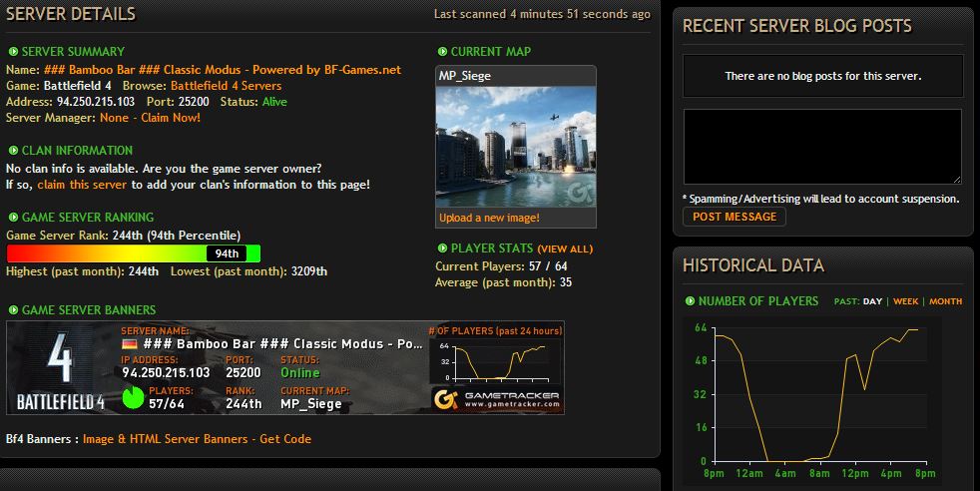Click the POST MESSAGE button
Image resolution: width=980 pixels, height=491 pixels.
pos(735,217)
